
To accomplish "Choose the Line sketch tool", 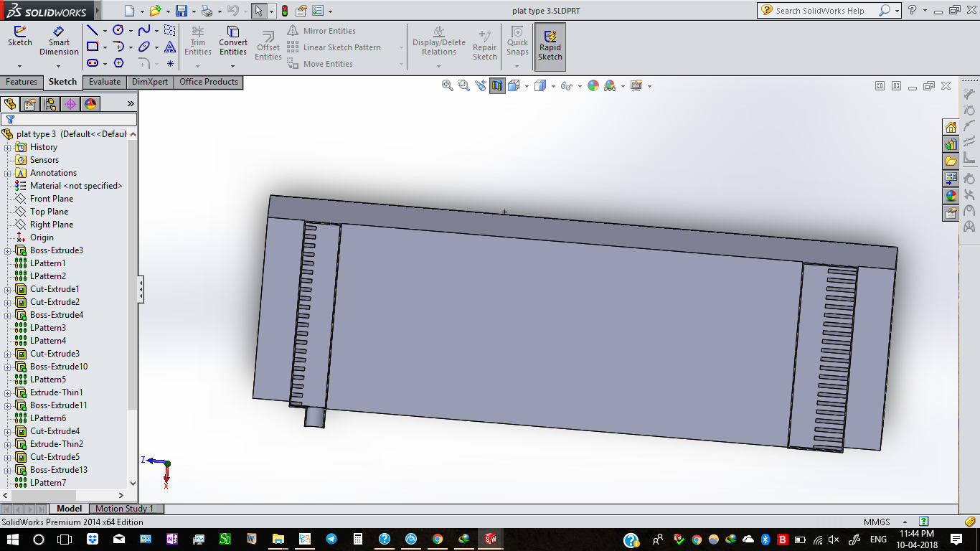I will click(x=93, y=30).
